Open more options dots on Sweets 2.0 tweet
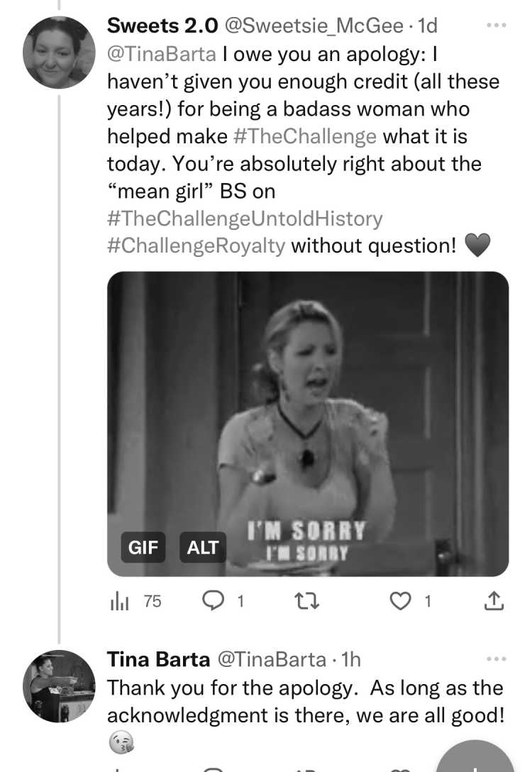This screenshot has width=532, height=772. [496, 25]
